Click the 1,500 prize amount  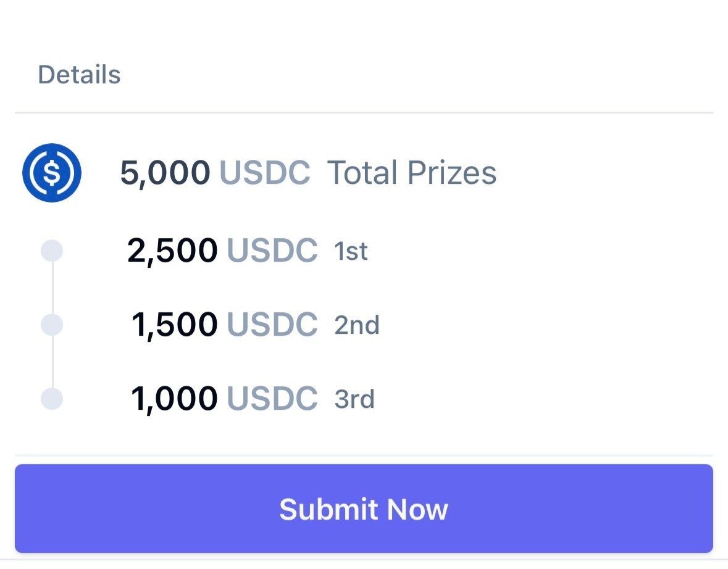coord(174,325)
